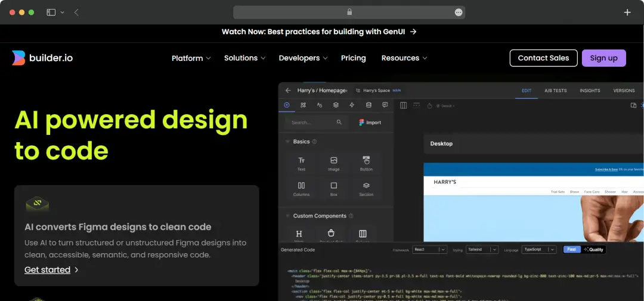Viewport: 644px width, 301px height.
Task: Select the Fast generation mode
Action: (x=572, y=249)
